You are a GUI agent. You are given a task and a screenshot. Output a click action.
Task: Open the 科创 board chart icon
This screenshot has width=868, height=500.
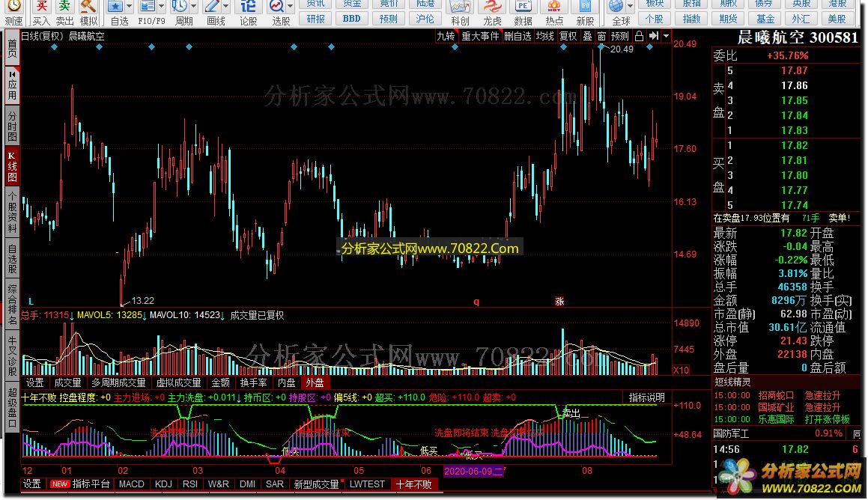click(x=460, y=7)
